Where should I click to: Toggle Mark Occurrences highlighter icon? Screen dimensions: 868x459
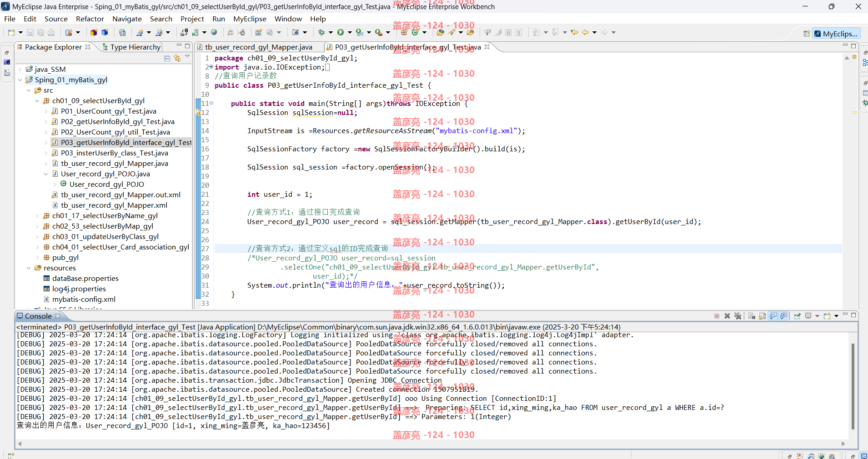pos(498,32)
